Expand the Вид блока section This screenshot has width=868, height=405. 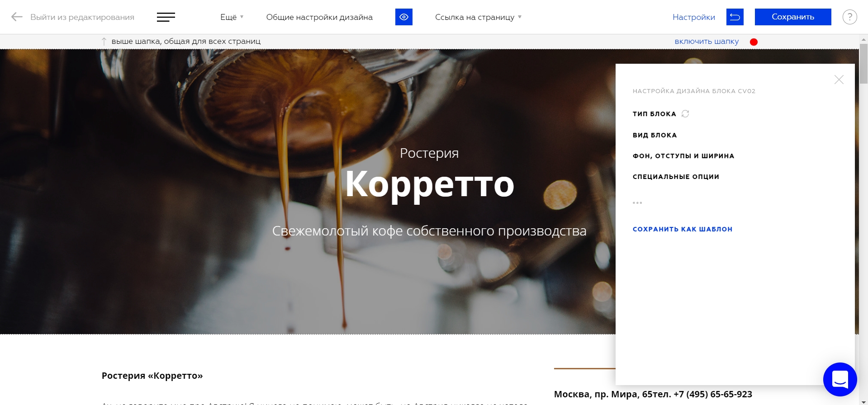point(655,135)
